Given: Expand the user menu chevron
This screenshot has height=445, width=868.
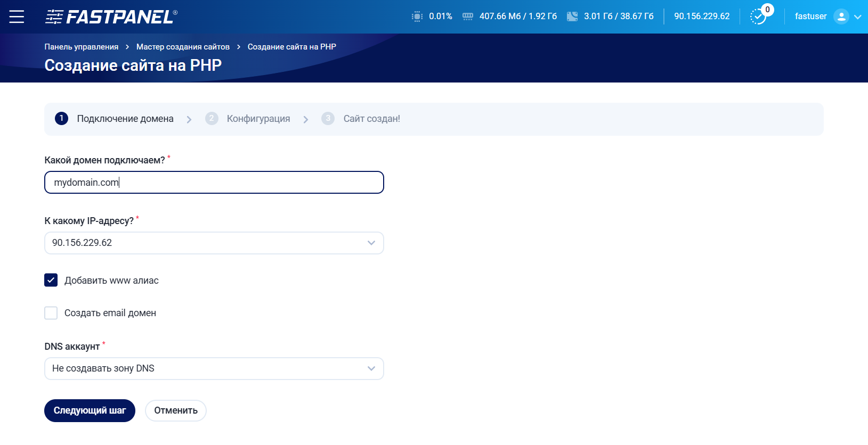Looking at the screenshot, I should [x=857, y=17].
